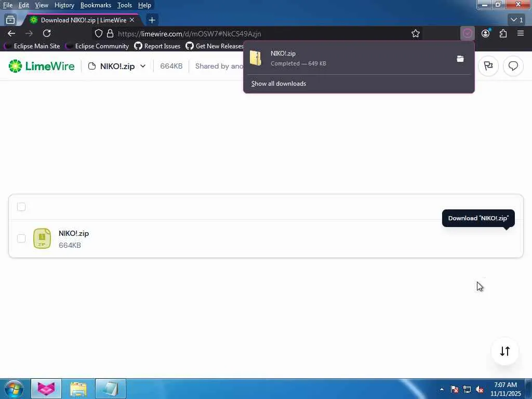Click the taskbar clock showing 7:07 AM
Image resolution: width=532 pixels, height=399 pixels.
pyautogui.click(x=505, y=389)
